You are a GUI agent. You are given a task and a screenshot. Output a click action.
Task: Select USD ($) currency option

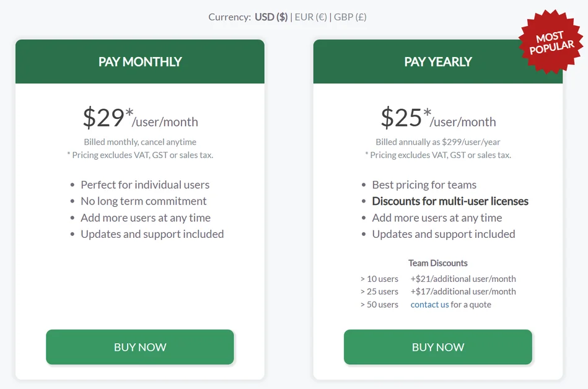pyautogui.click(x=271, y=17)
